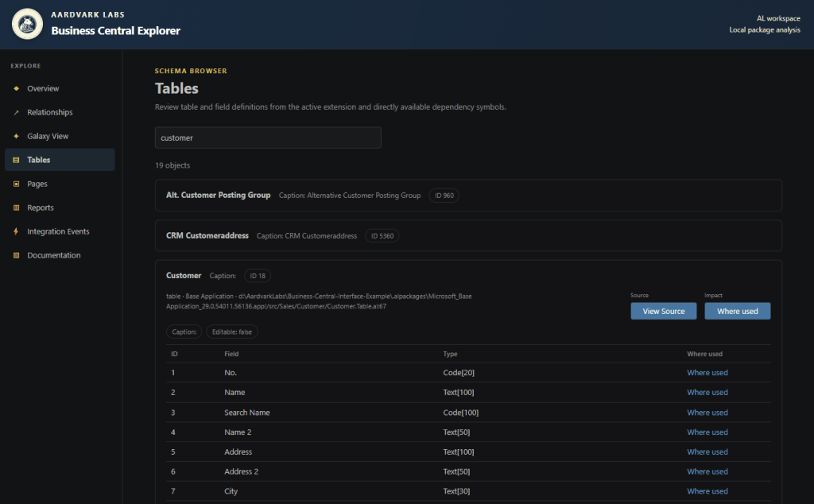Select the Code[20] type cell
814x504 pixels.
click(459, 373)
